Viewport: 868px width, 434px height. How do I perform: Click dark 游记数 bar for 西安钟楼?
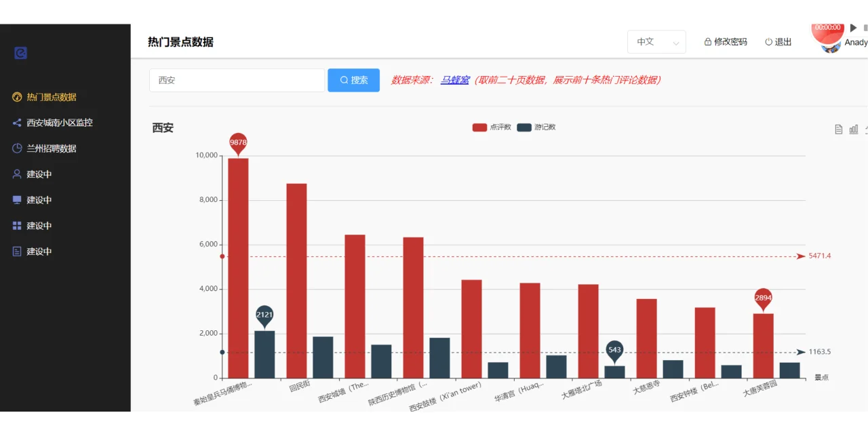click(x=731, y=372)
